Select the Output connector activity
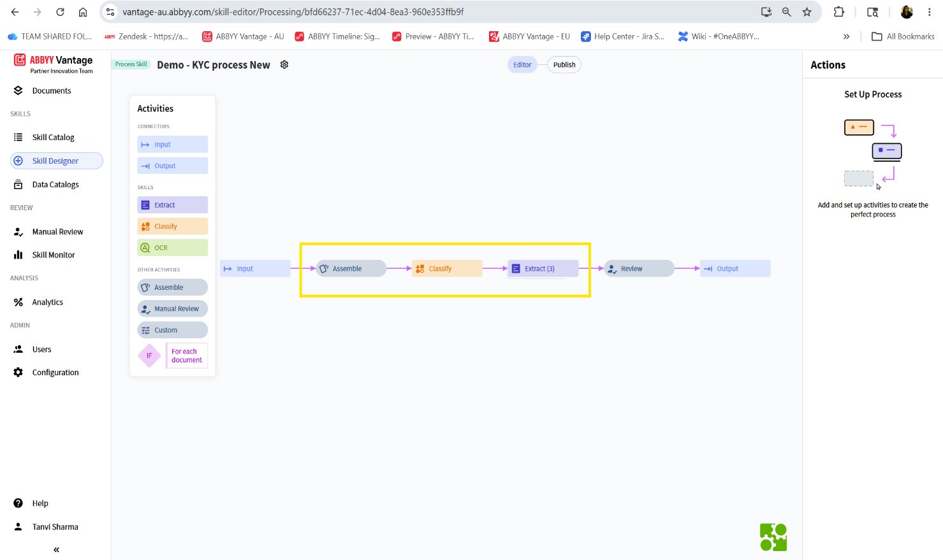Viewport: 943px width, 560px height. 172,166
